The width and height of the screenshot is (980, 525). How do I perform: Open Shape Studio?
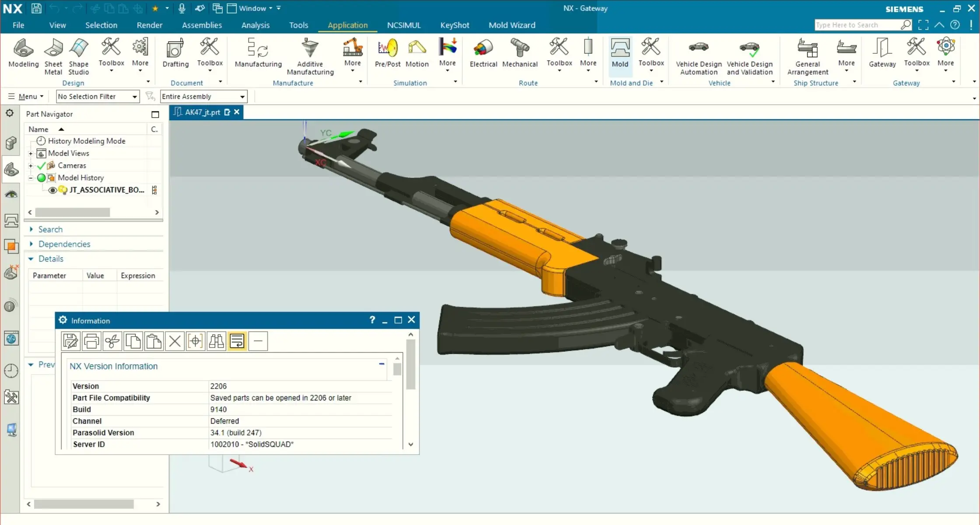point(79,56)
